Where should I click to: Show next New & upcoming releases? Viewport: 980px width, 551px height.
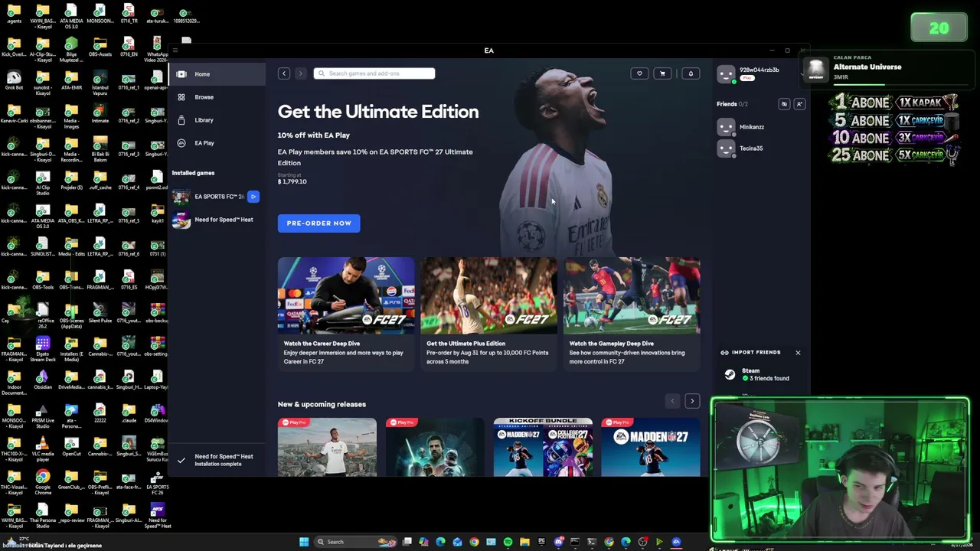(x=692, y=401)
